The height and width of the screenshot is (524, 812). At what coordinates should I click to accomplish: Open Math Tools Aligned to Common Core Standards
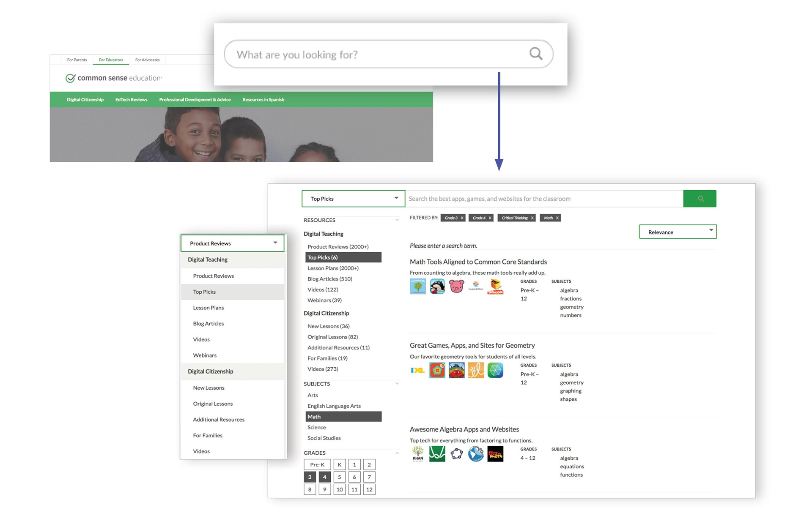click(x=478, y=262)
